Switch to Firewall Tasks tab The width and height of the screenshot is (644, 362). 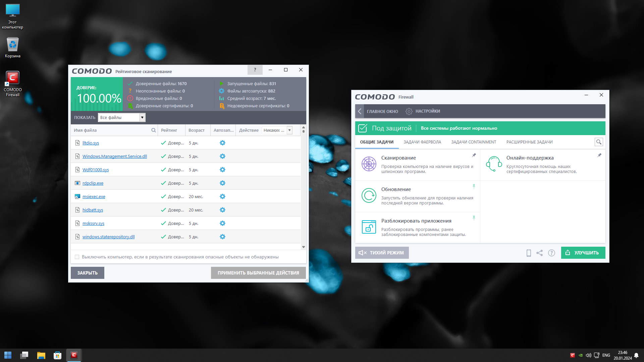pyautogui.click(x=422, y=142)
